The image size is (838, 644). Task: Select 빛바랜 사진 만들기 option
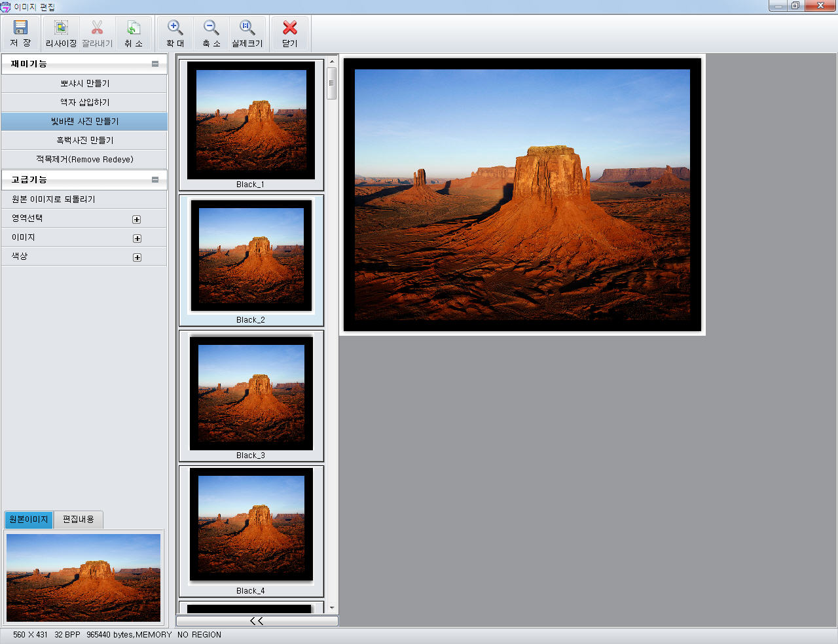pos(84,121)
